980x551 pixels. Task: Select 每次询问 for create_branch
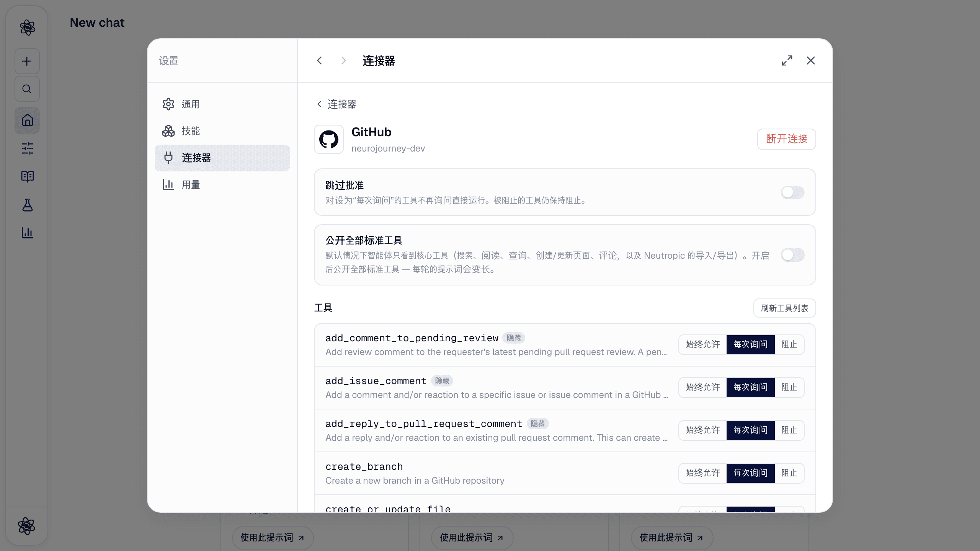coord(750,473)
